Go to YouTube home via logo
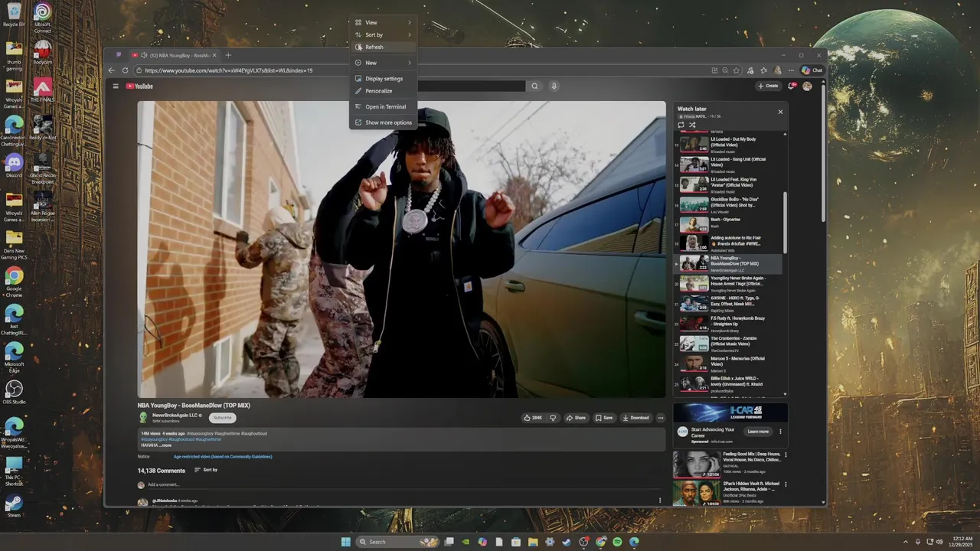 (x=139, y=86)
